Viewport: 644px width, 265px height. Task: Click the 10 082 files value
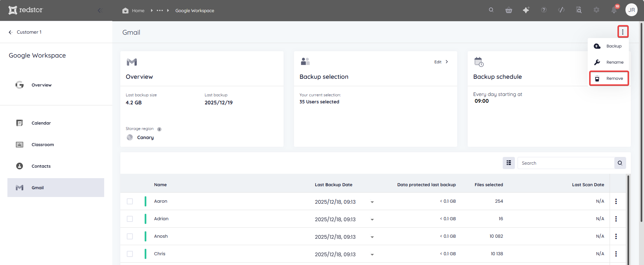coord(496,236)
